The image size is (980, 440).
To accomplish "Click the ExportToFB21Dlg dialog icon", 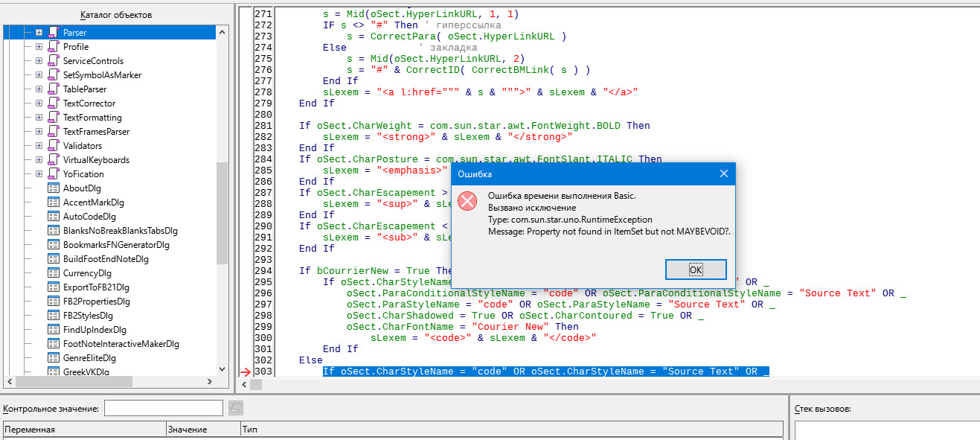I will pos(53,287).
